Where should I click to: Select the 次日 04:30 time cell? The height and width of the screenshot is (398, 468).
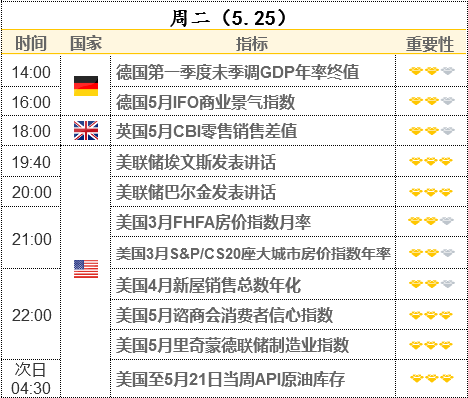[31, 379]
